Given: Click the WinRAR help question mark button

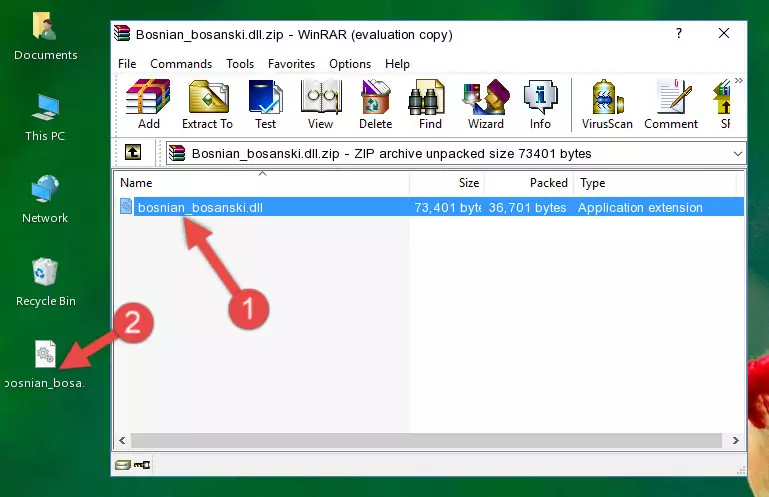Looking at the screenshot, I should click(x=679, y=34).
